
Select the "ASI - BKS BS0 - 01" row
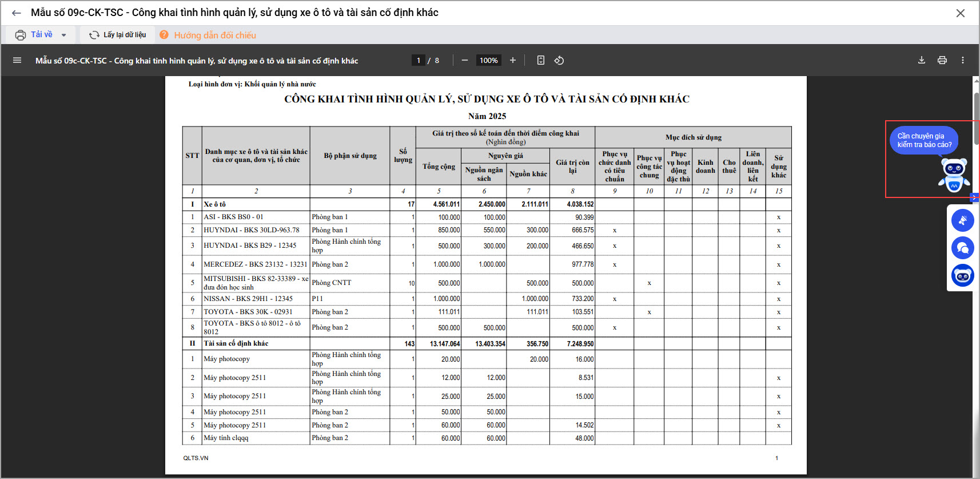point(487,217)
